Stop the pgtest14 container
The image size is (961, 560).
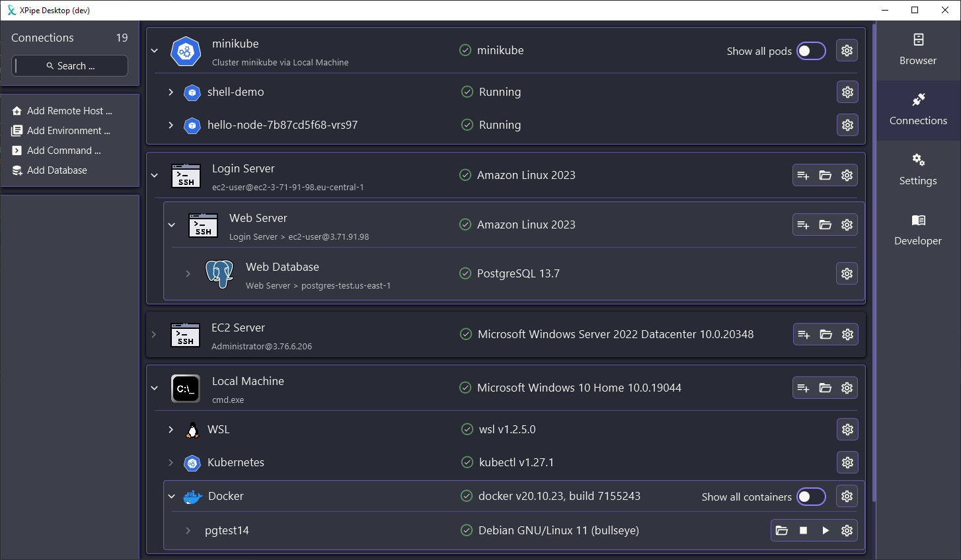[x=803, y=530]
